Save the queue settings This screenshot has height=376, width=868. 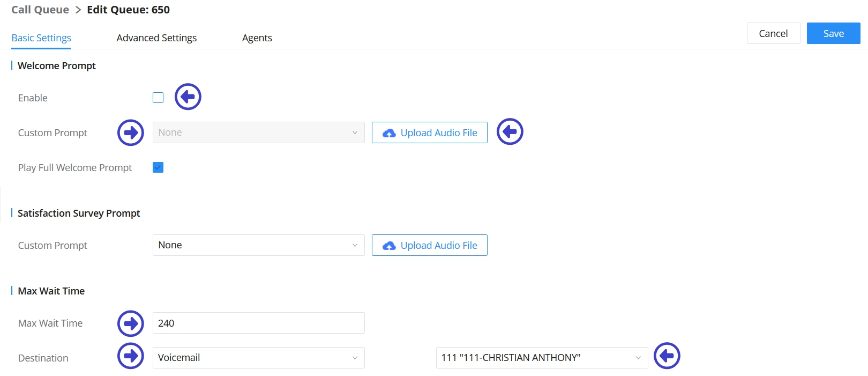[x=833, y=33]
